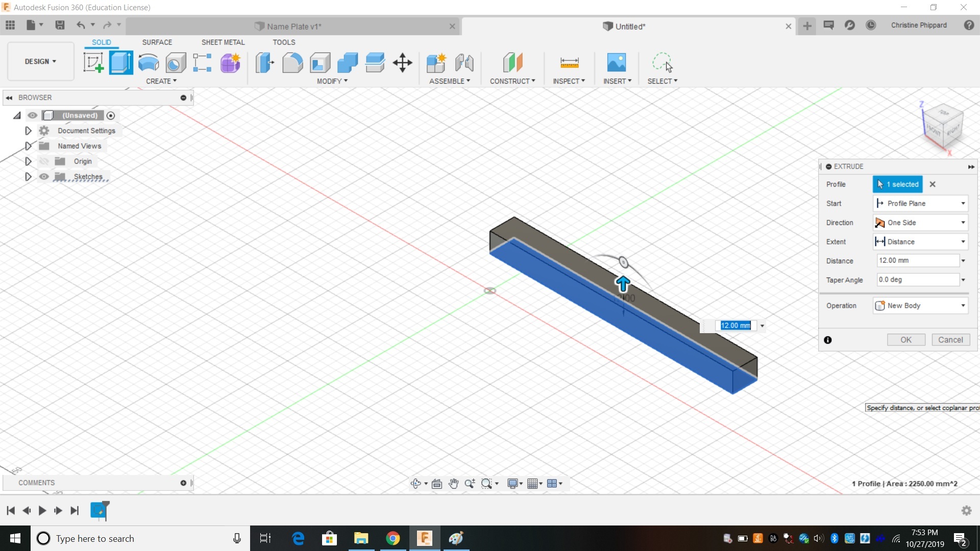Click the Fillet tool in Modify
Image resolution: width=980 pixels, height=551 pixels.
(292, 63)
